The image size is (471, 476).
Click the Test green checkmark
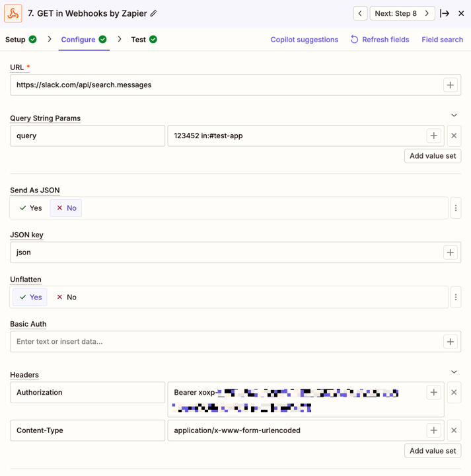pyautogui.click(x=153, y=40)
